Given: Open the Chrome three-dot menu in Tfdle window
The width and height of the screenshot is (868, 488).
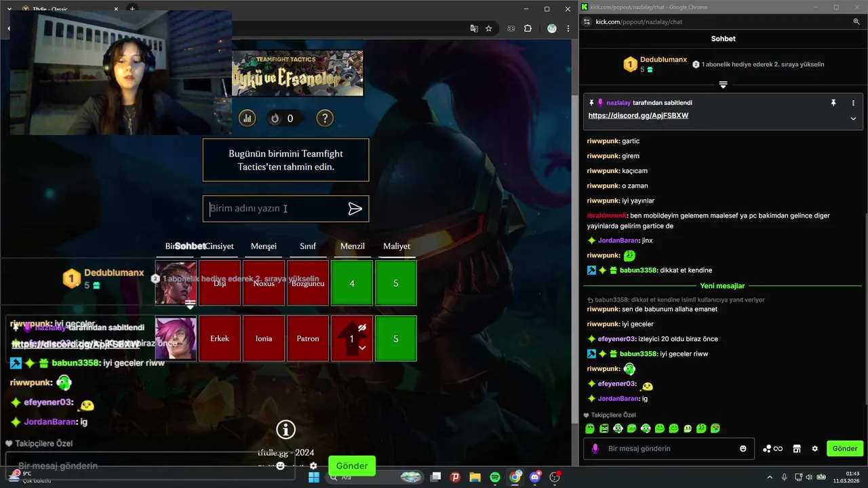Looking at the screenshot, I should tap(568, 28).
